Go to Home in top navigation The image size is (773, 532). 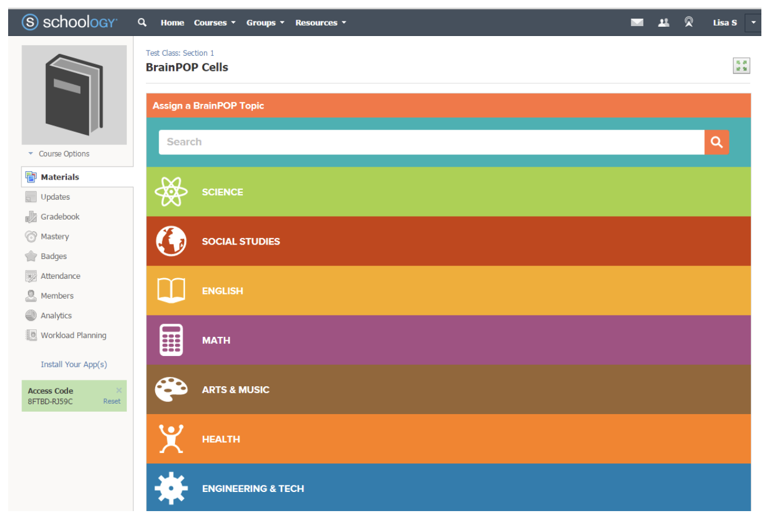point(172,23)
